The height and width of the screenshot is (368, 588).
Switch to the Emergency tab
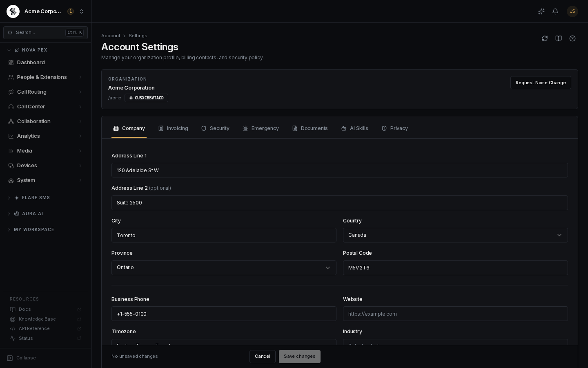pyautogui.click(x=261, y=128)
